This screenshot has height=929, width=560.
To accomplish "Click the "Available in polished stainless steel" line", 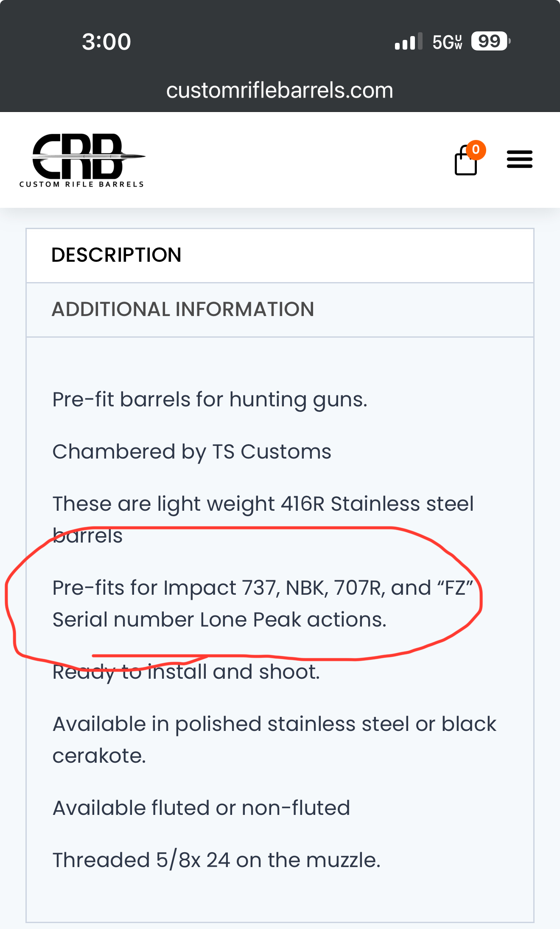I will coord(274,724).
